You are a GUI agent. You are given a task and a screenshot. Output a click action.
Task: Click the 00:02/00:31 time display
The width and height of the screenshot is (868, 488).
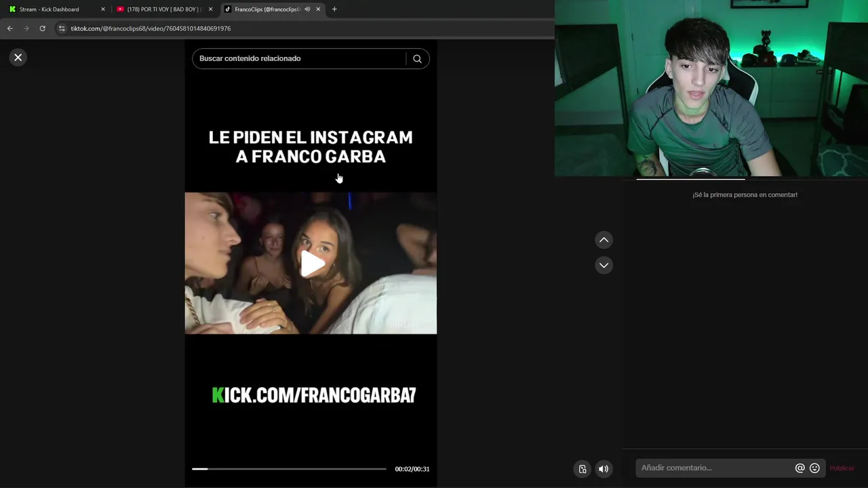(x=412, y=469)
